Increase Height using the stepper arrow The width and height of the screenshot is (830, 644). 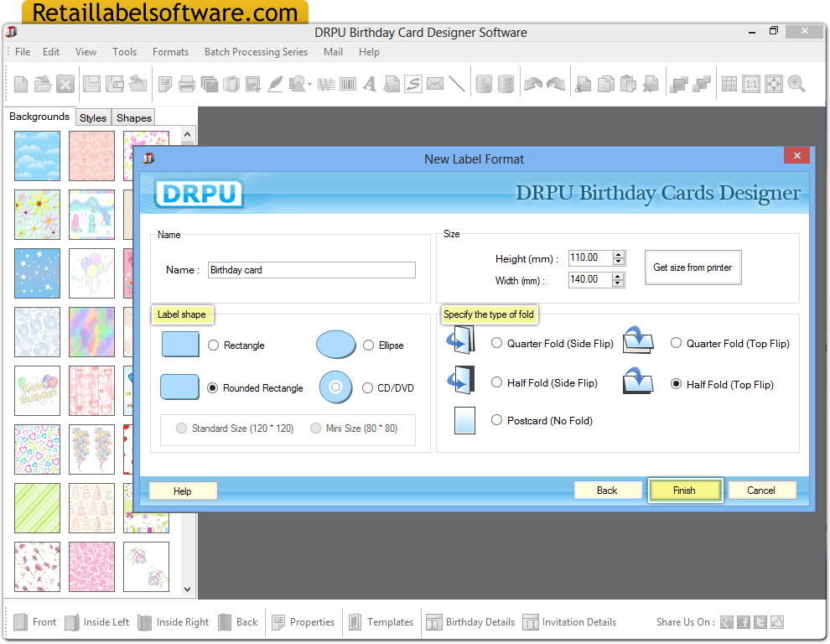[618, 254]
